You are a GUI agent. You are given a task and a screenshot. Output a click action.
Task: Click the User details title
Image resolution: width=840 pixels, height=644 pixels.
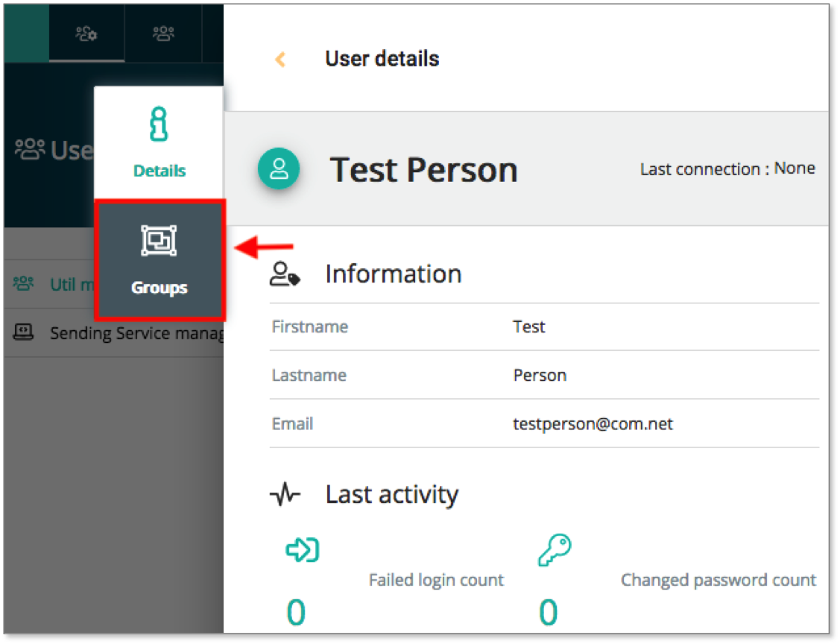[x=382, y=58]
